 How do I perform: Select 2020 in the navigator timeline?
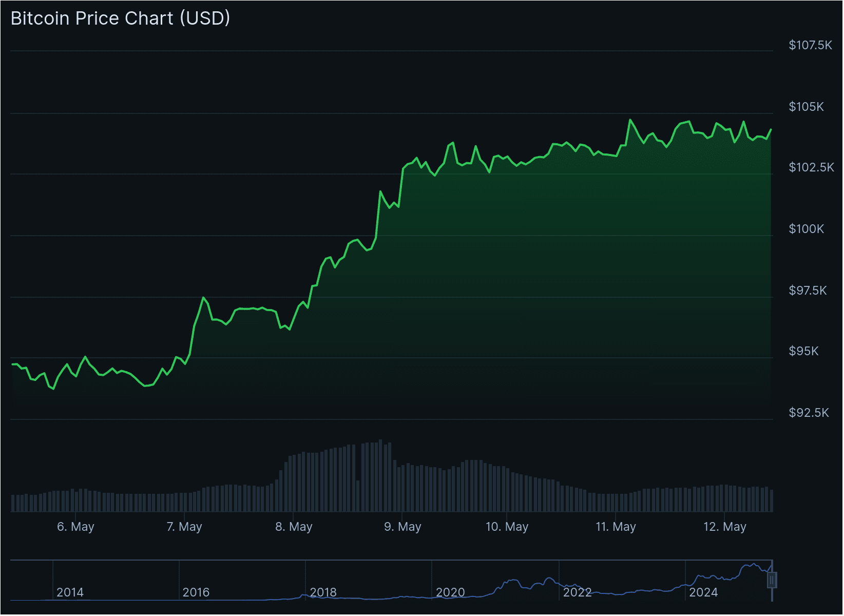pos(450,593)
